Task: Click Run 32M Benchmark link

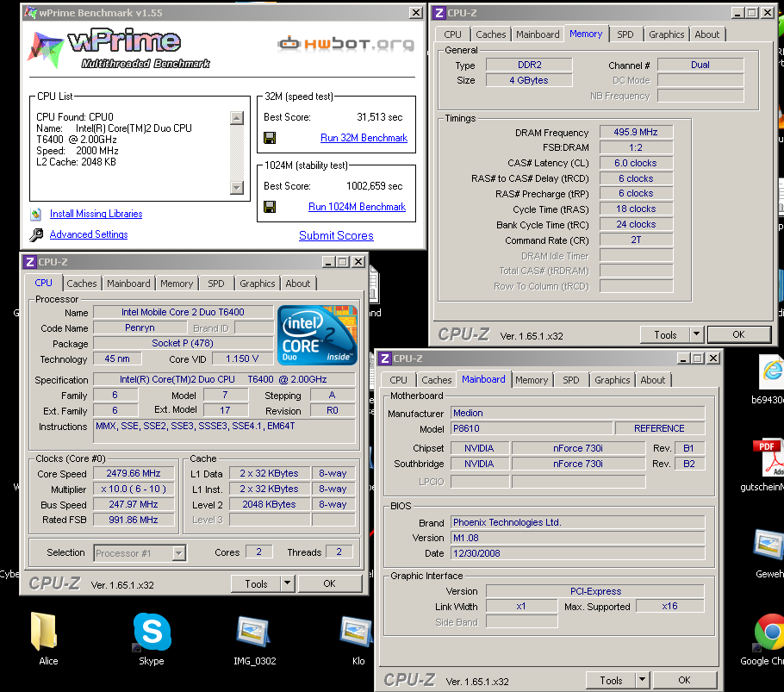Action: [364, 138]
